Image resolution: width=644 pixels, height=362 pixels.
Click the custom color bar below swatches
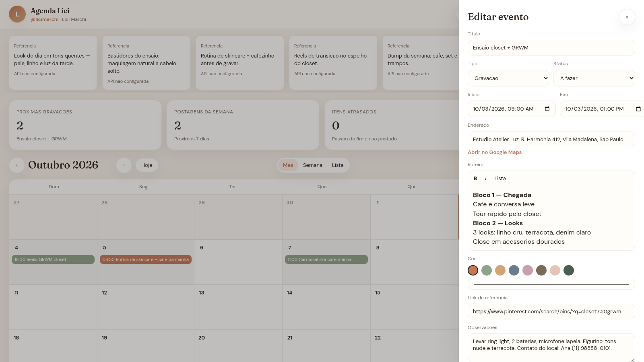(551, 284)
